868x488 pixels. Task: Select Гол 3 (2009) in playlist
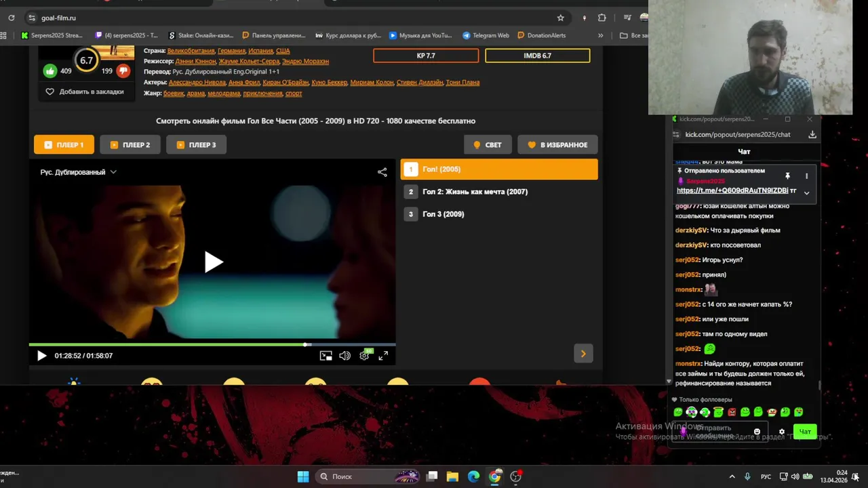pyautogui.click(x=499, y=214)
